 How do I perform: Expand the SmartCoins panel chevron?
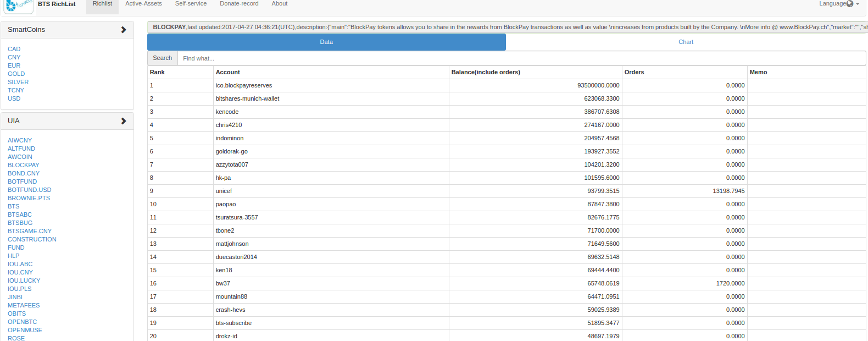(124, 30)
